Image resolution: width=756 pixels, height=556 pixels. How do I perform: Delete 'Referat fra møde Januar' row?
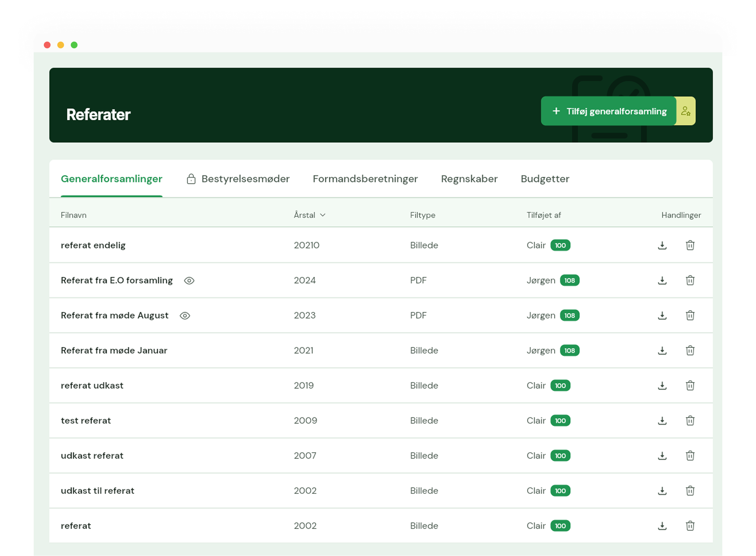pyautogui.click(x=690, y=350)
